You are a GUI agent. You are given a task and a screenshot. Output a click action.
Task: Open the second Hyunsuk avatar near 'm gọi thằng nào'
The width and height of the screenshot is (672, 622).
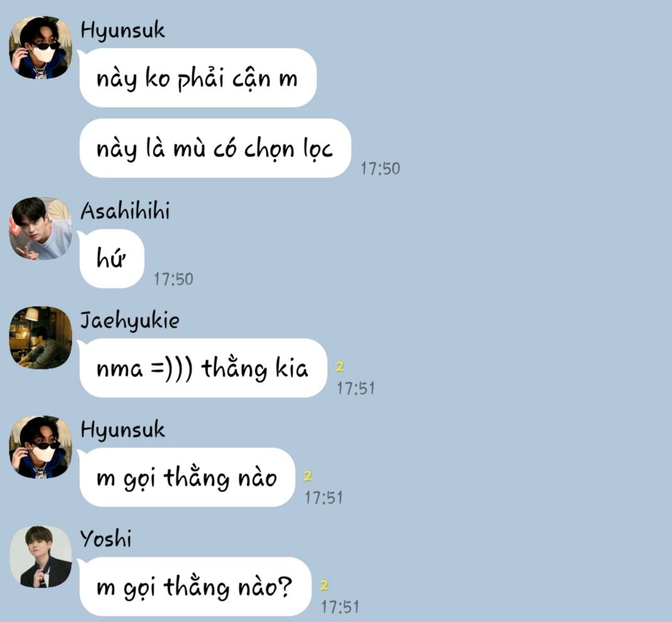coord(40,447)
